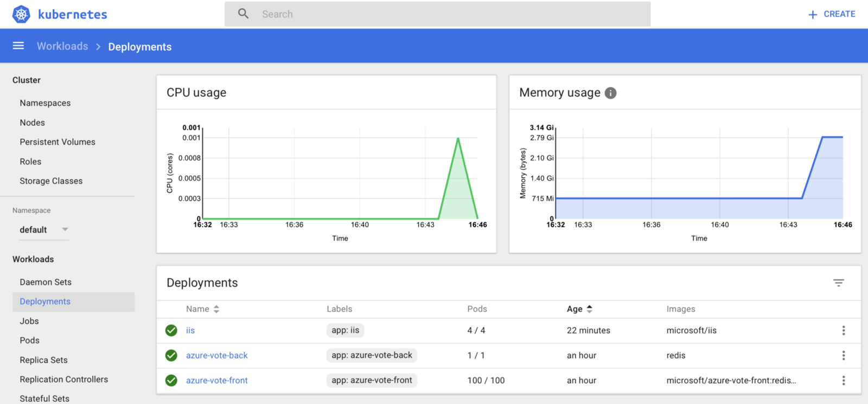The height and width of the screenshot is (404, 868).
Task: Click the search magnifier icon
Action: click(244, 14)
